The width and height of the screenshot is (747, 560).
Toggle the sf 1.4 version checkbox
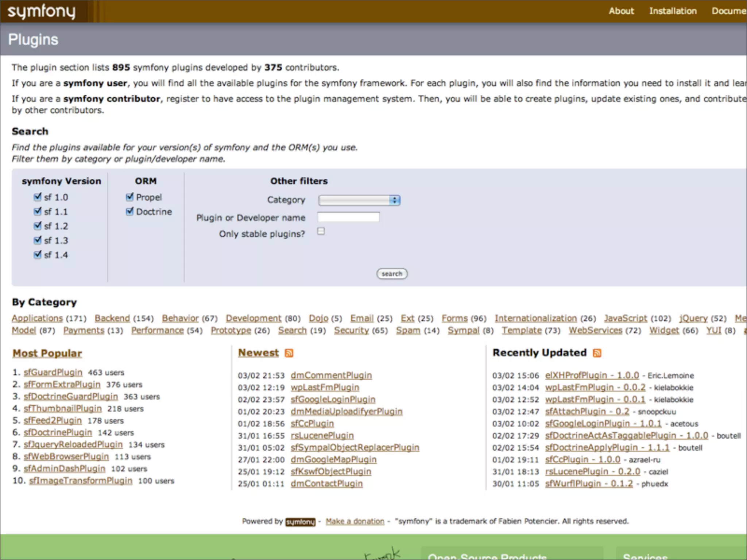pos(38,254)
